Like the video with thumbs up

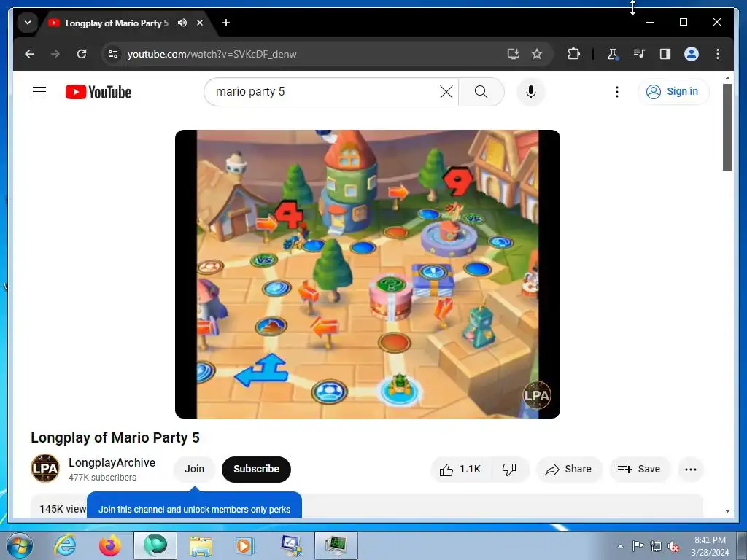461,470
